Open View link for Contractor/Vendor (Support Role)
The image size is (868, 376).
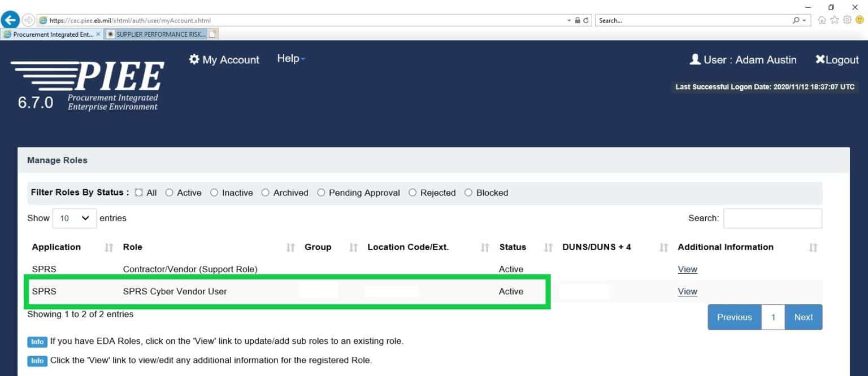688,269
